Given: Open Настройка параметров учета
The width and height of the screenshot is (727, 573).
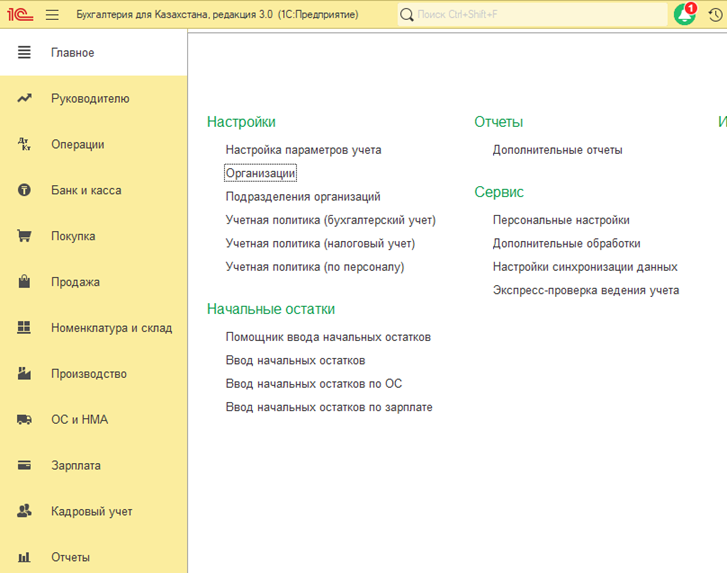Looking at the screenshot, I should [303, 150].
